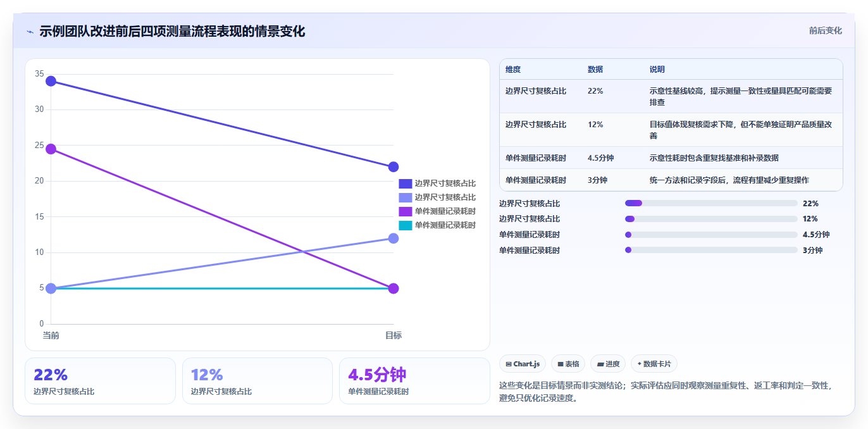This screenshot has width=868, height=429.
Task: Click the progress bar showing 22%
Action: (x=711, y=203)
